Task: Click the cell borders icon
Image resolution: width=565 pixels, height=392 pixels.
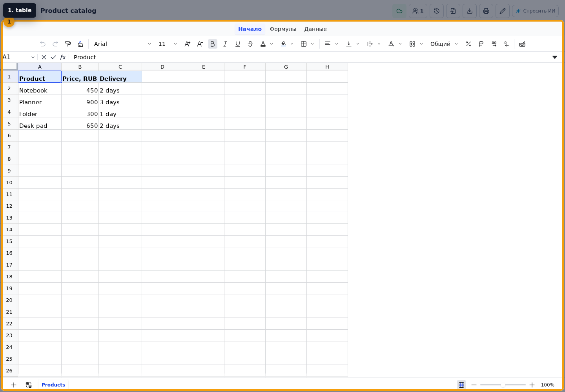Action: coord(304,44)
